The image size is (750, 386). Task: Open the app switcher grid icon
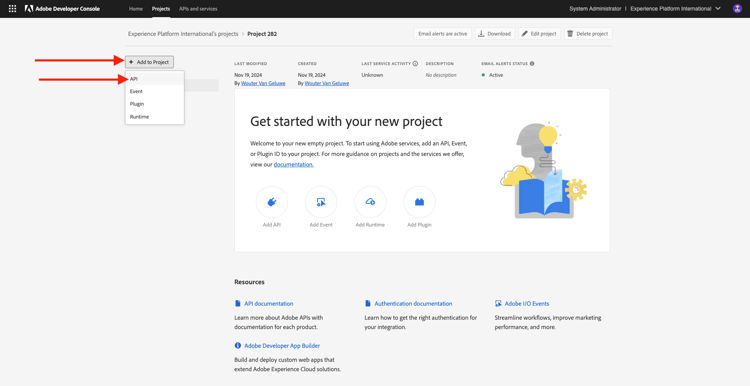(12, 9)
